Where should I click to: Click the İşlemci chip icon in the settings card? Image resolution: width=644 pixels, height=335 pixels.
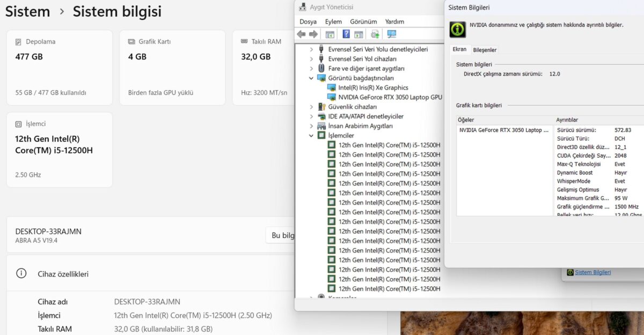click(x=19, y=124)
